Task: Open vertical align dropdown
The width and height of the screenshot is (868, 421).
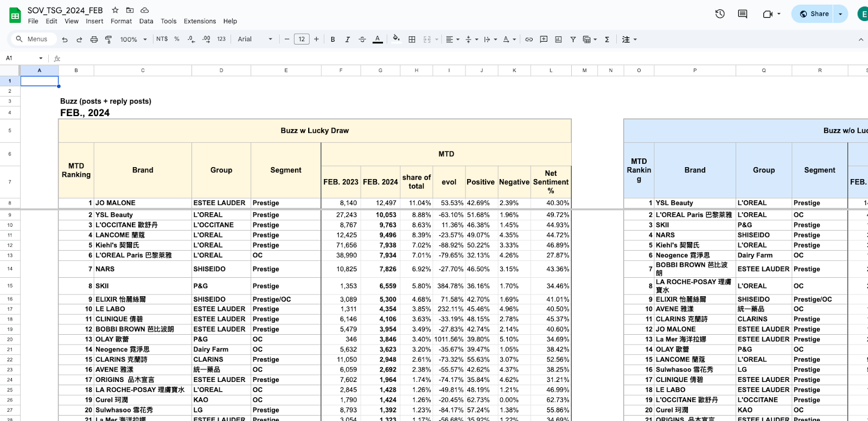Action: [471, 39]
